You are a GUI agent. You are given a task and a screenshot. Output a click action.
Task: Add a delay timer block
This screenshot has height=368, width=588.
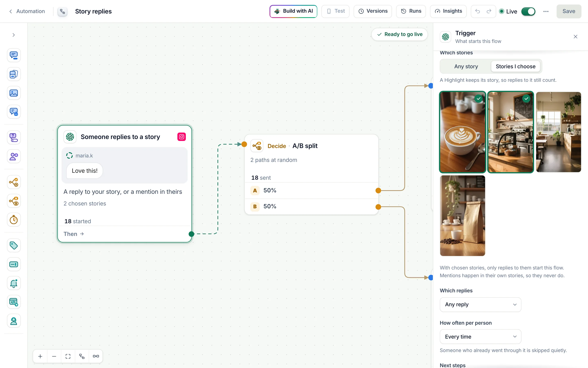14,220
